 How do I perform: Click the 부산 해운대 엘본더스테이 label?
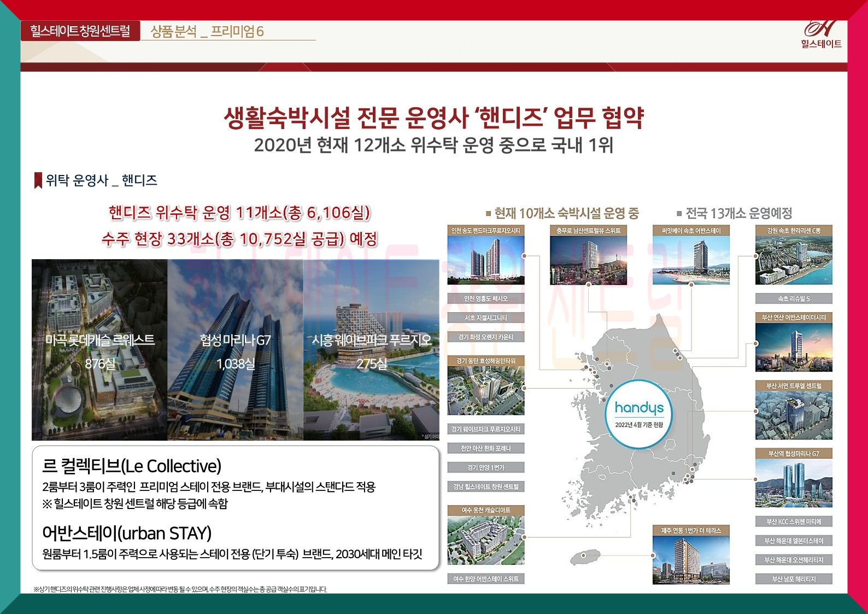click(794, 541)
